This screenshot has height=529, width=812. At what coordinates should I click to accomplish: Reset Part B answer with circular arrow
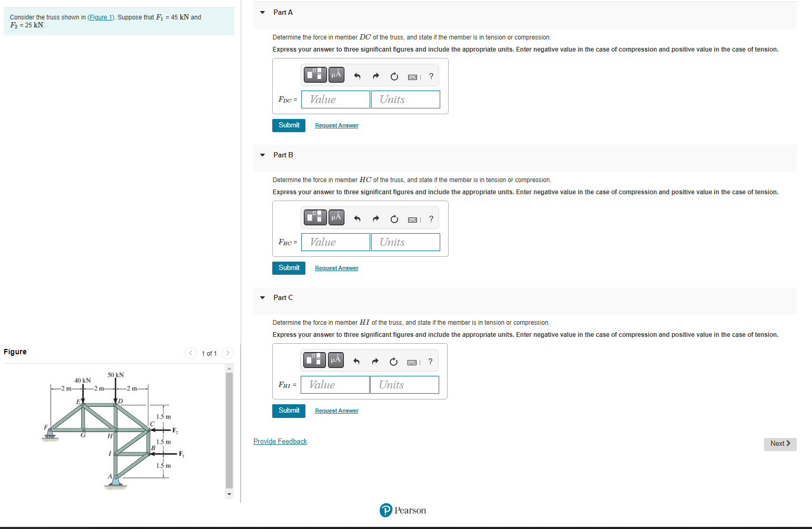coord(394,219)
